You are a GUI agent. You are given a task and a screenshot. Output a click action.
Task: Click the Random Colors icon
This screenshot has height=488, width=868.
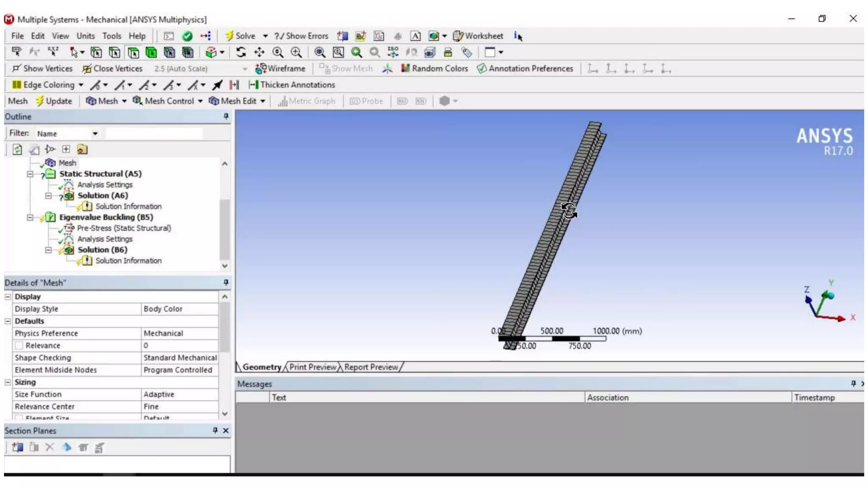406,69
